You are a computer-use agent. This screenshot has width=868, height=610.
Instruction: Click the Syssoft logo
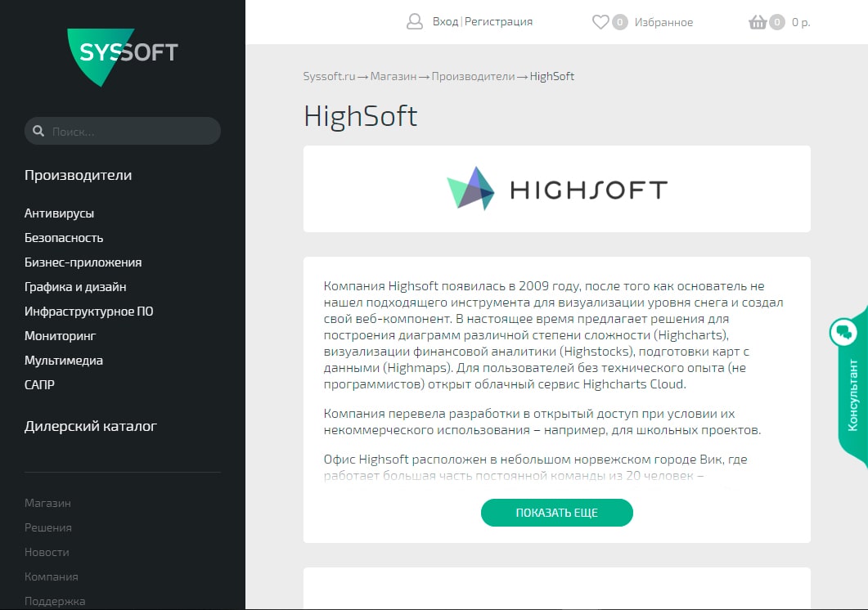(123, 57)
